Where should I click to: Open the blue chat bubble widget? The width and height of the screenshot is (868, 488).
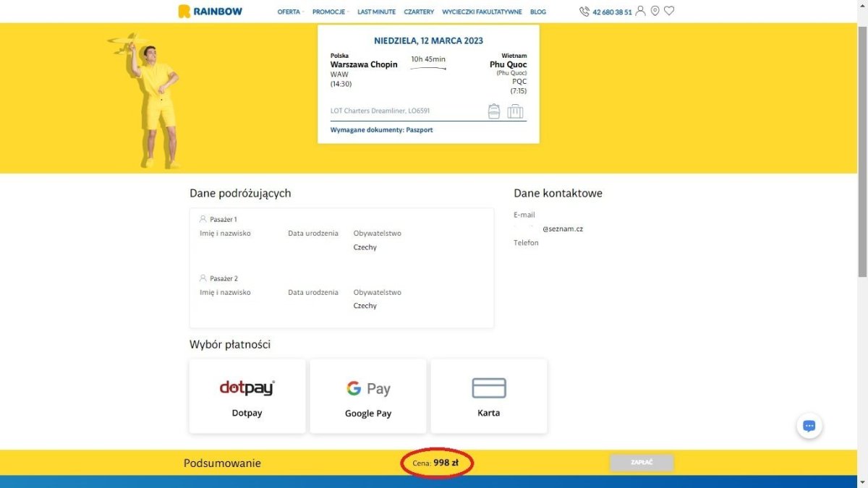point(809,426)
